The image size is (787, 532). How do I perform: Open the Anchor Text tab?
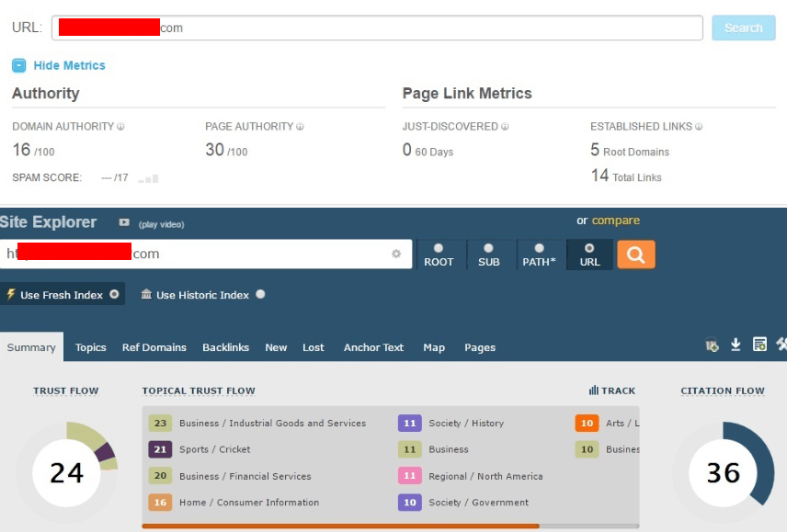point(373,347)
